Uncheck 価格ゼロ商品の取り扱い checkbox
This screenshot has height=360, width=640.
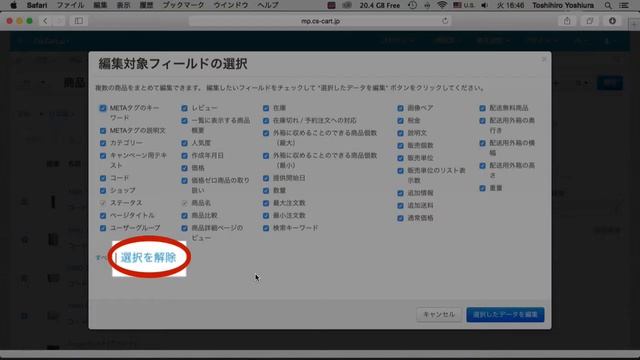click(184, 181)
